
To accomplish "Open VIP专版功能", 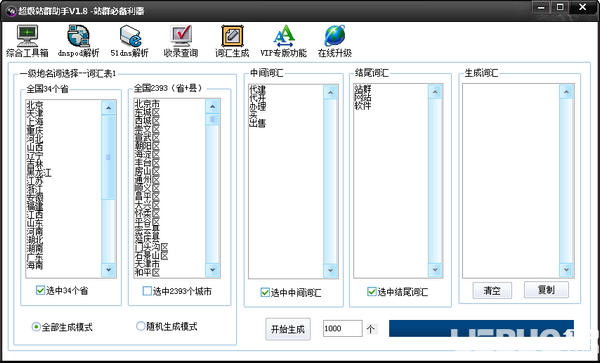I will [284, 41].
